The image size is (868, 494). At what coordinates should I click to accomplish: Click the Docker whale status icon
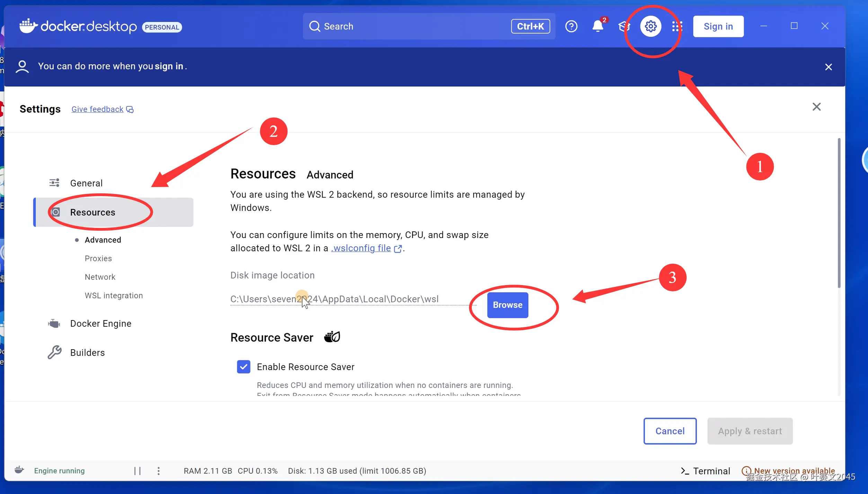click(x=19, y=470)
